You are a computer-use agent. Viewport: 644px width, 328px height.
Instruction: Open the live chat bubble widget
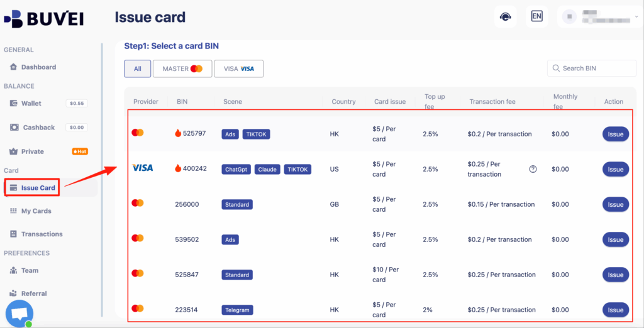click(19, 313)
